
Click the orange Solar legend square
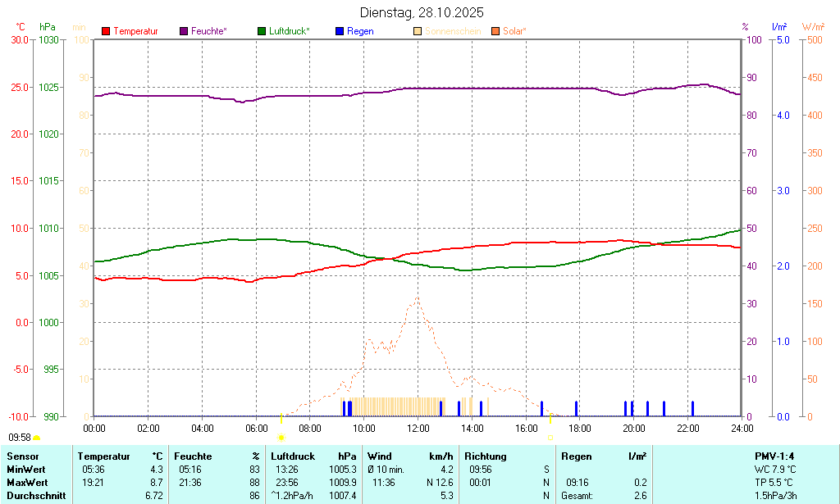tap(495, 31)
